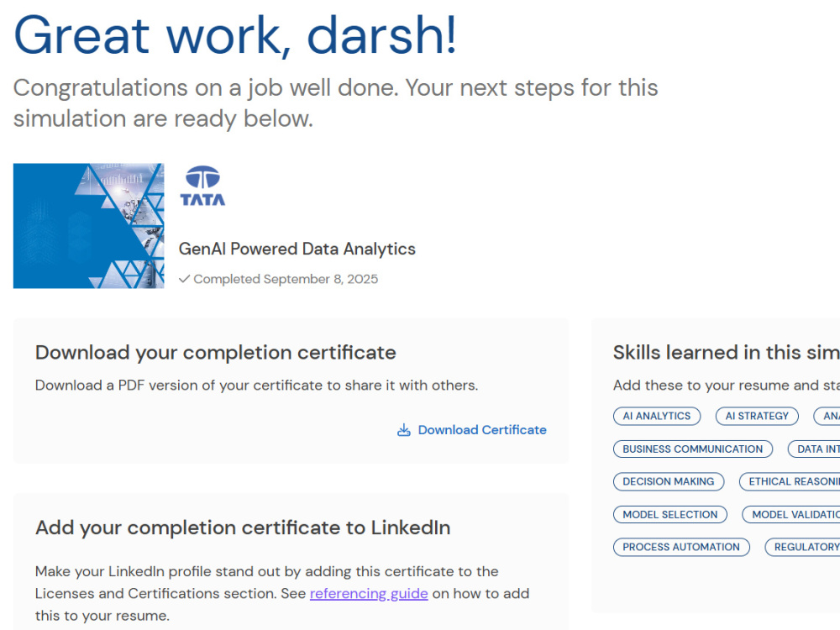Select the DATA INT skill tag

pos(814,449)
